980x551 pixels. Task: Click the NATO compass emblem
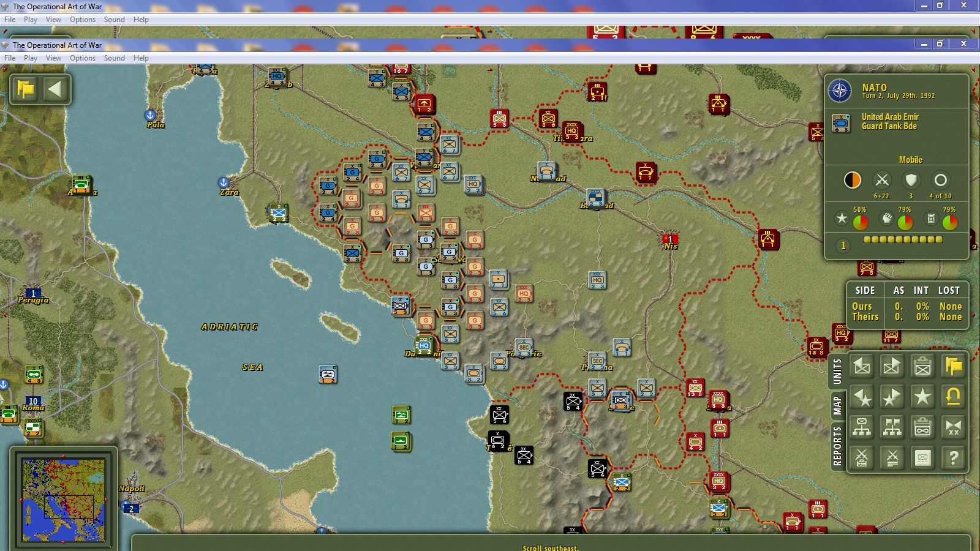coord(840,91)
